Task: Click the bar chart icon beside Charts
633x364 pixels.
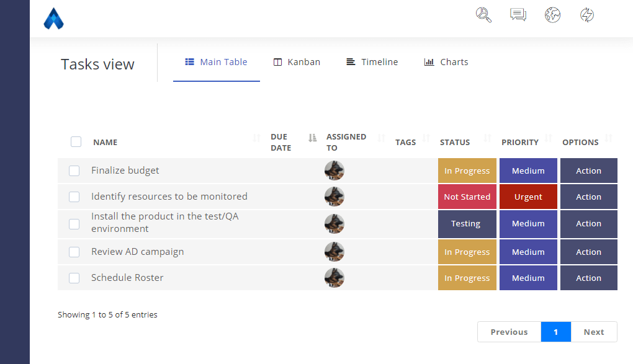Action: point(428,61)
